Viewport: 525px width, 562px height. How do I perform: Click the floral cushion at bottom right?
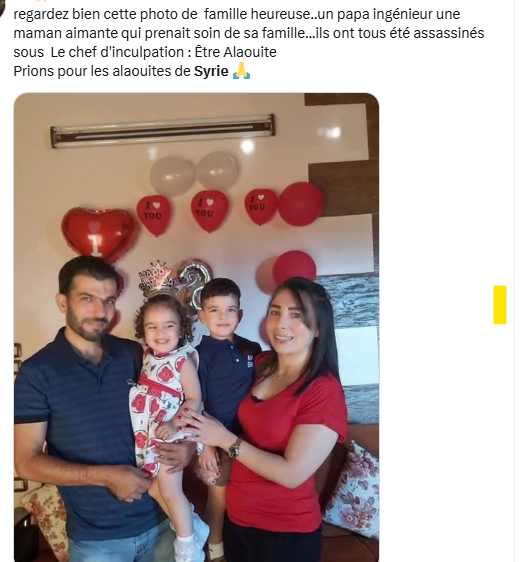click(x=353, y=491)
